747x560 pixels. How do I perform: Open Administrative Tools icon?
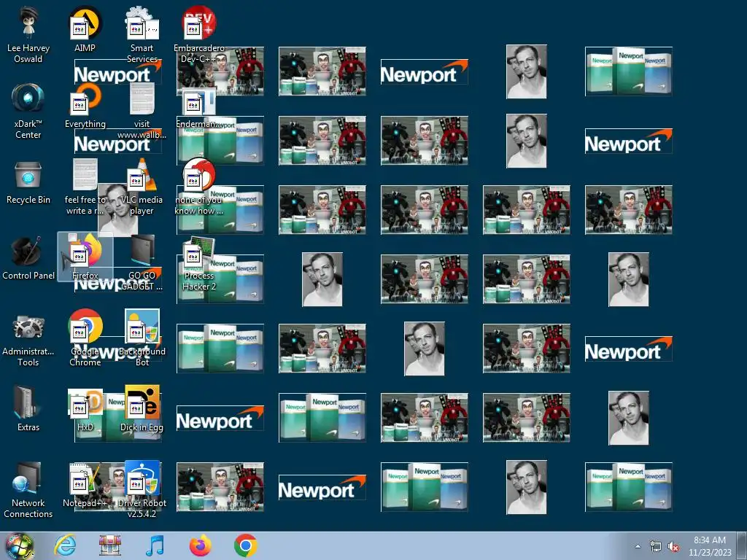click(28, 338)
